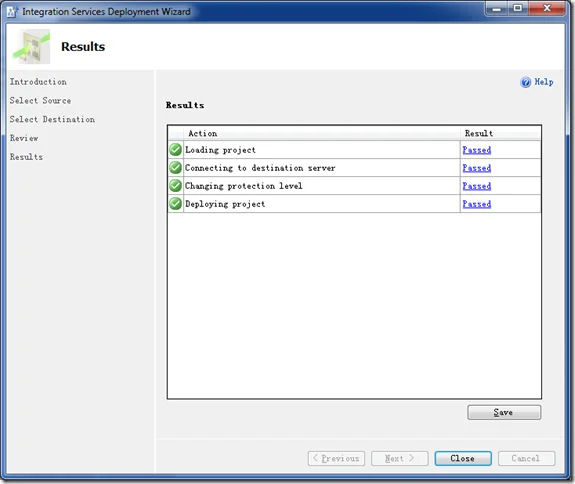The height and width of the screenshot is (484, 575).
Task: Click green checkmark icon beside Loading project
Action: 176,150
